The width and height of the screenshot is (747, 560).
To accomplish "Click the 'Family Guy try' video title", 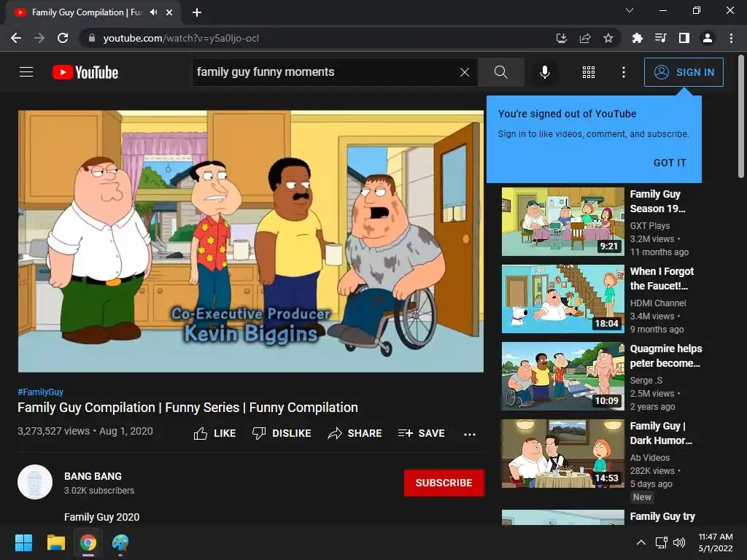I will tap(662, 517).
